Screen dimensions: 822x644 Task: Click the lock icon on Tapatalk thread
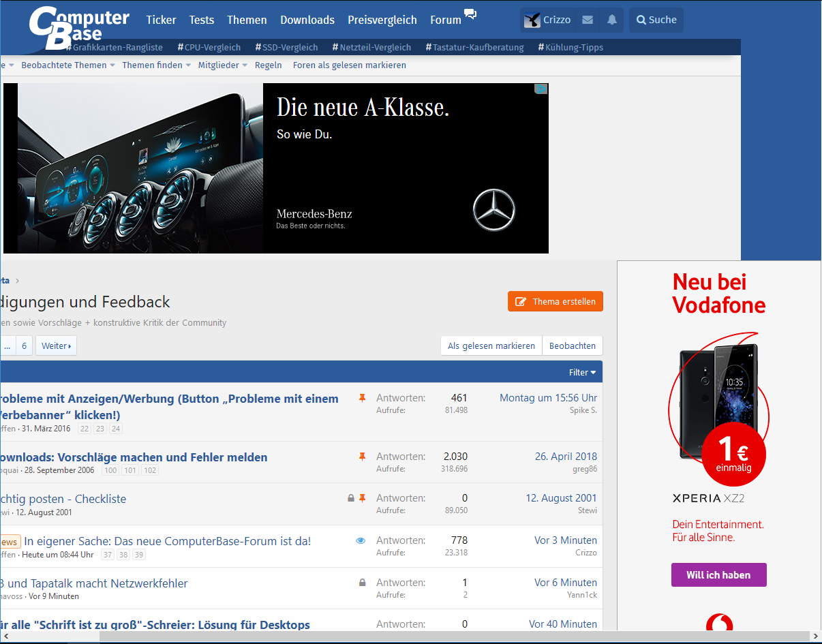[x=363, y=583]
